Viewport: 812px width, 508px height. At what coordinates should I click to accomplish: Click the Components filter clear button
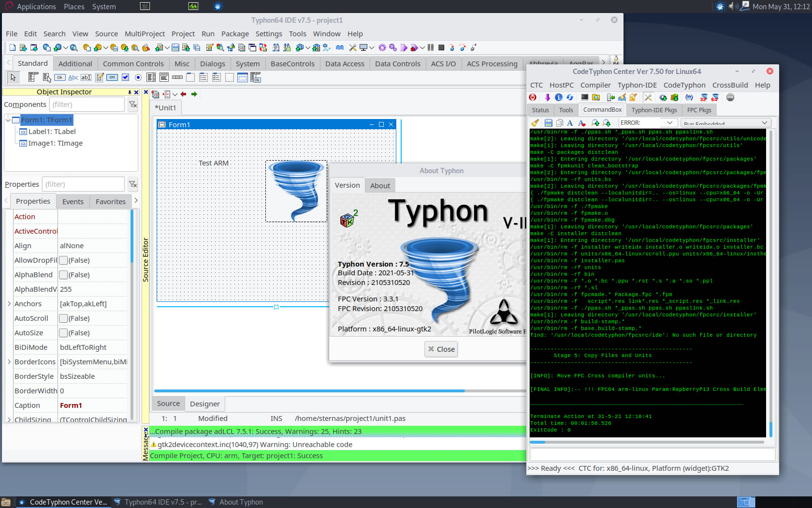[133, 105]
